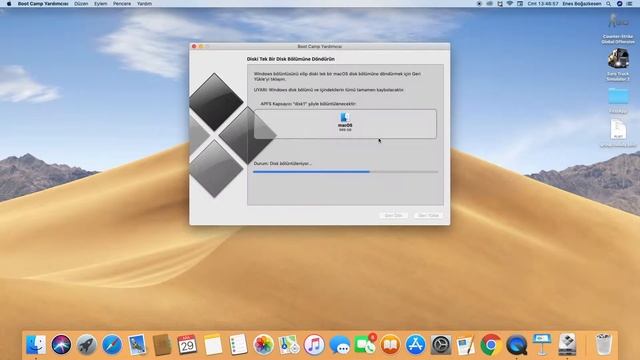Open FaceTime icon with red badge

pos(365,344)
